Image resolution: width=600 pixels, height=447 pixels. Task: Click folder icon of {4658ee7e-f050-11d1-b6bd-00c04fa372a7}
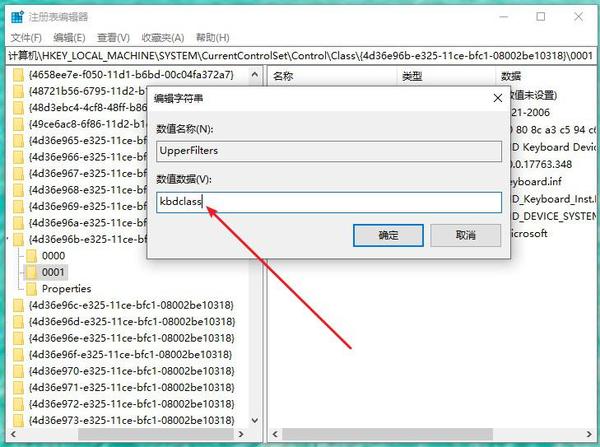point(18,75)
